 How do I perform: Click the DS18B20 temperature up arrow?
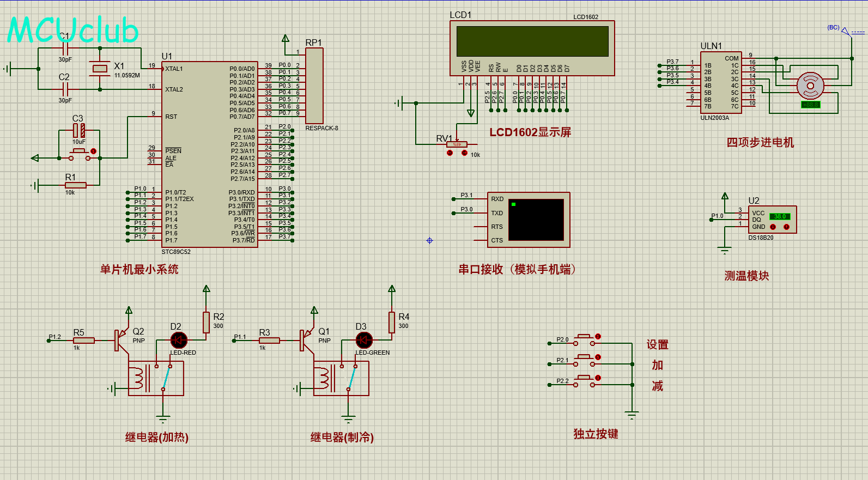(786, 227)
